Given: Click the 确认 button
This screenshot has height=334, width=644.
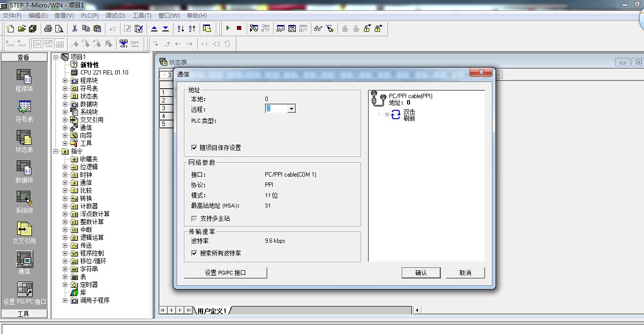Looking at the screenshot, I should coord(420,273).
